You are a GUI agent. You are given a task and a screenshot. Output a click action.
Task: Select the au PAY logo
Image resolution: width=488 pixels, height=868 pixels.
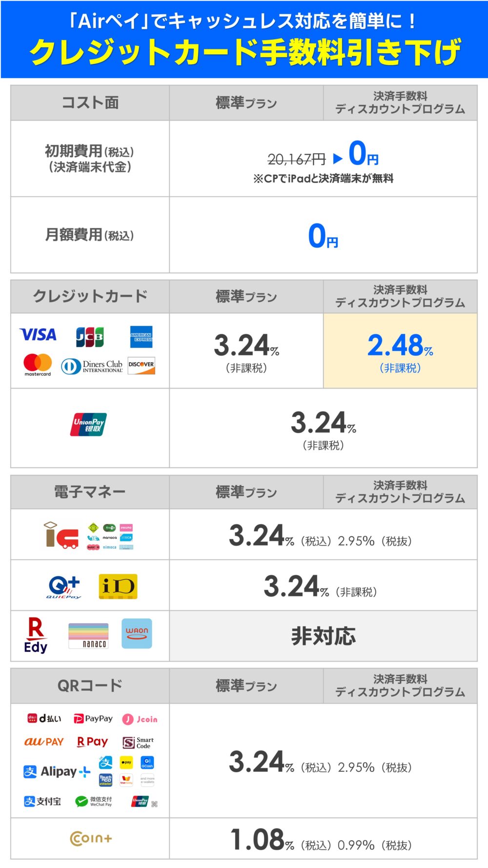pos(44,742)
